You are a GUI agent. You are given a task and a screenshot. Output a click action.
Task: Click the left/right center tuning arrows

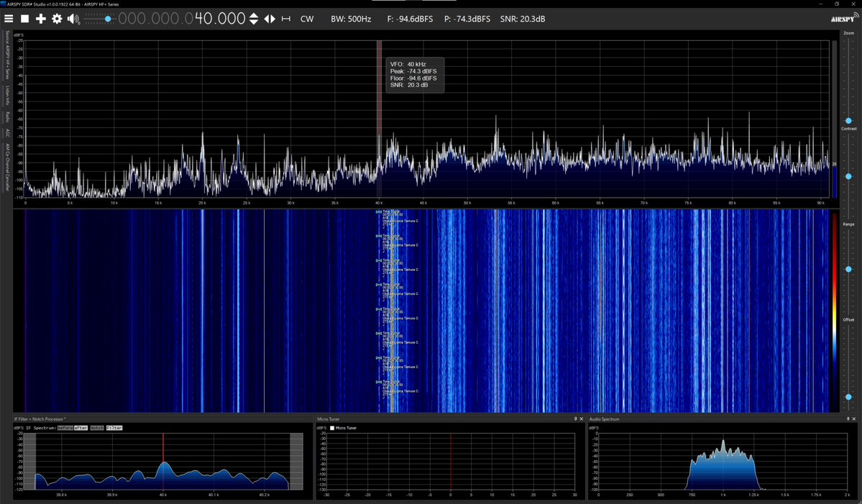270,19
